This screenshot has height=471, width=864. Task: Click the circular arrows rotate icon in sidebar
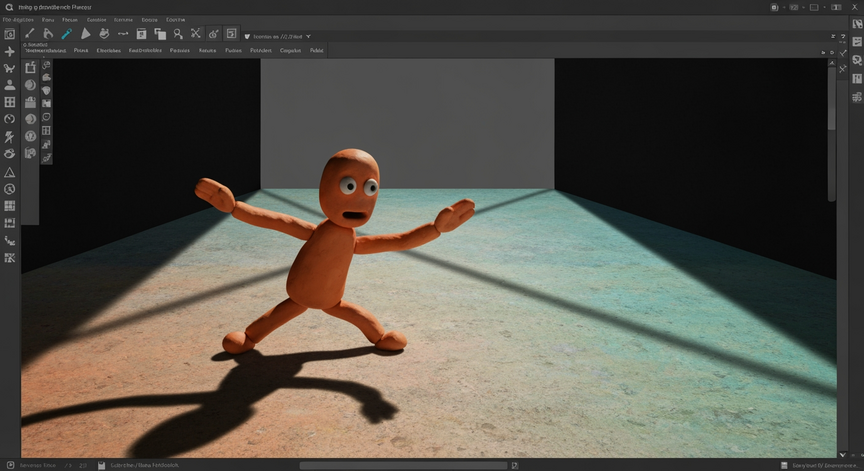coord(9,119)
